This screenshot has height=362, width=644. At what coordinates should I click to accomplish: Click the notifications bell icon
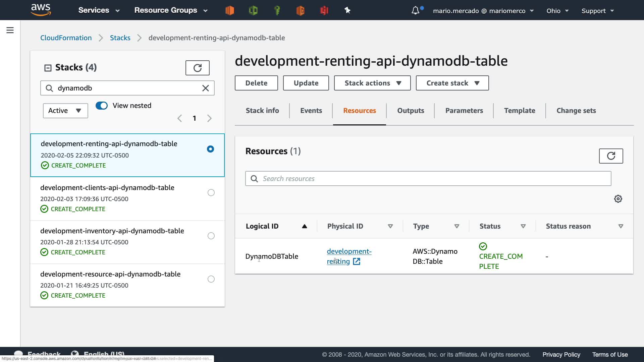pos(415,11)
